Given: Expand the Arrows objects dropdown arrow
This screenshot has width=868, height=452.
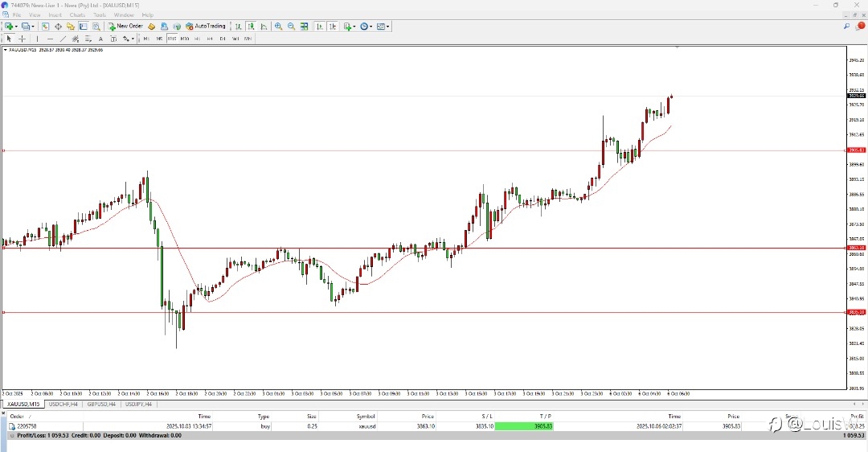Looking at the screenshot, I should click(133, 39).
